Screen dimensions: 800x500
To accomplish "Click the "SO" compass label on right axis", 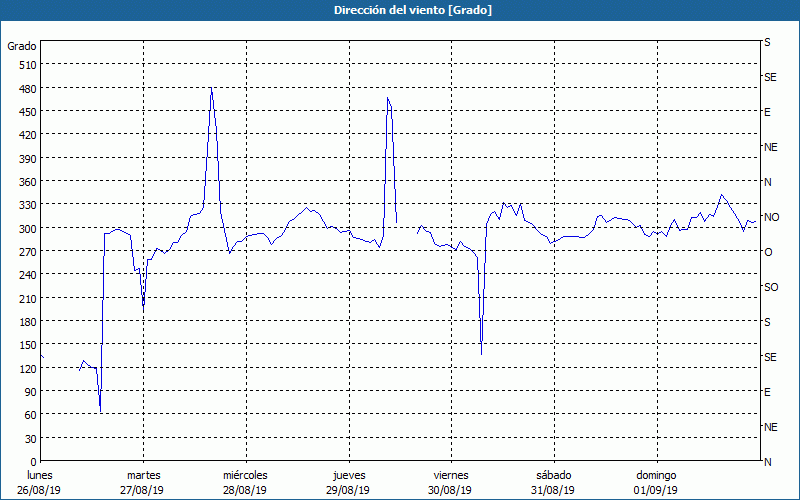I will point(771,287).
